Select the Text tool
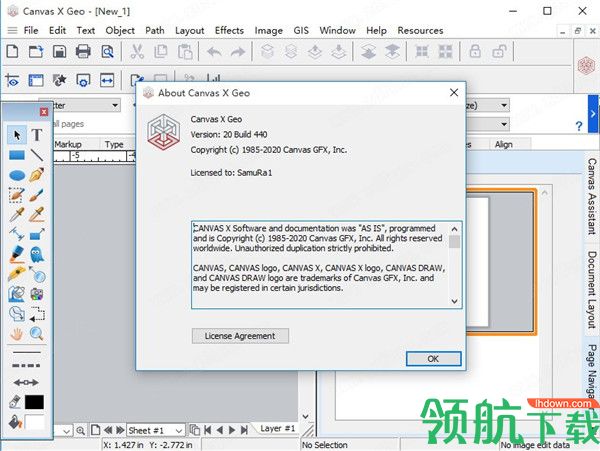 pos(37,135)
